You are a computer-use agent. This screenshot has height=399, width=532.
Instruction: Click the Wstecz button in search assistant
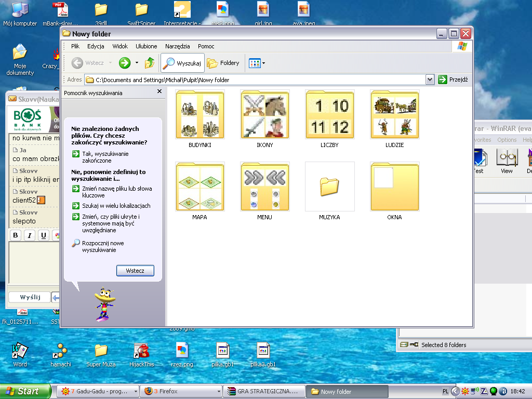[x=135, y=271]
